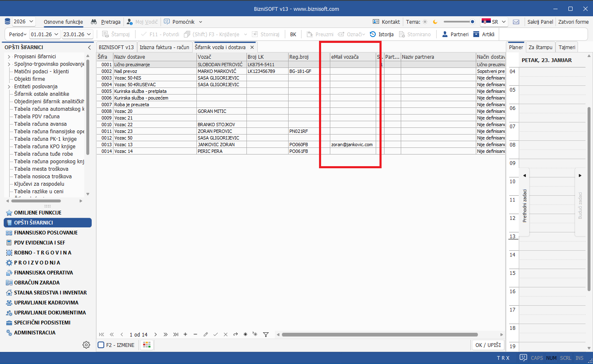Switch to dark theme moon icon
This screenshot has height=364, width=593.
click(435, 22)
